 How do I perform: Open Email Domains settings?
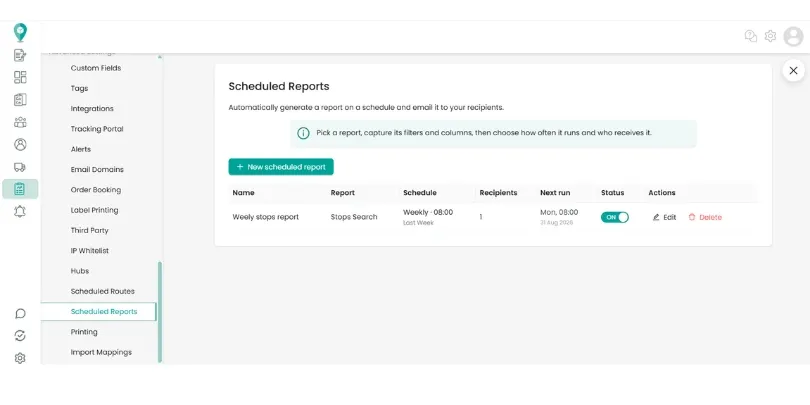click(x=97, y=169)
